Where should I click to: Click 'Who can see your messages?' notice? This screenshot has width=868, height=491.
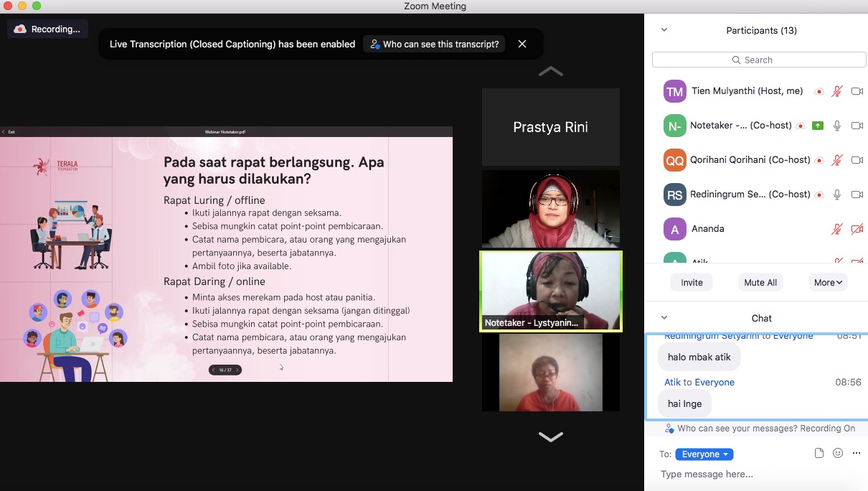click(760, 429)
